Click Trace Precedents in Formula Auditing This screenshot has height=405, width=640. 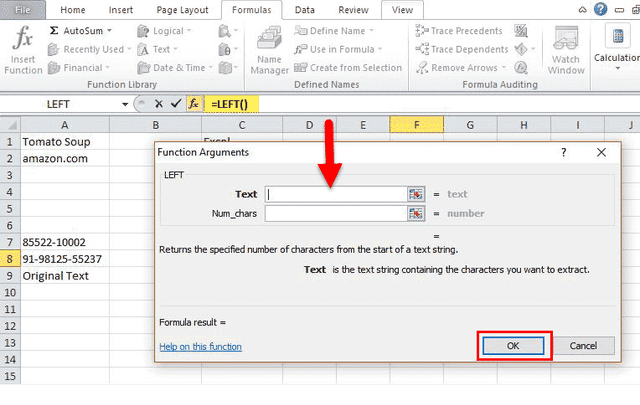(x=460, y=31)
